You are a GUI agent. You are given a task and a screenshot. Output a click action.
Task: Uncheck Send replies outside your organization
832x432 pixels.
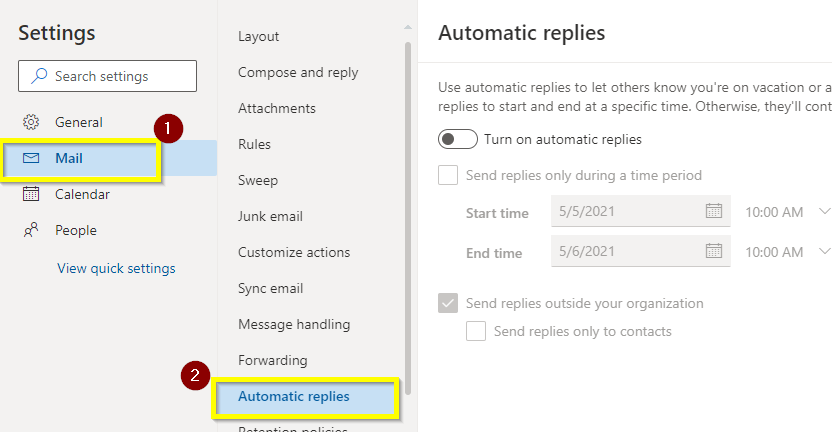point(448,303)
